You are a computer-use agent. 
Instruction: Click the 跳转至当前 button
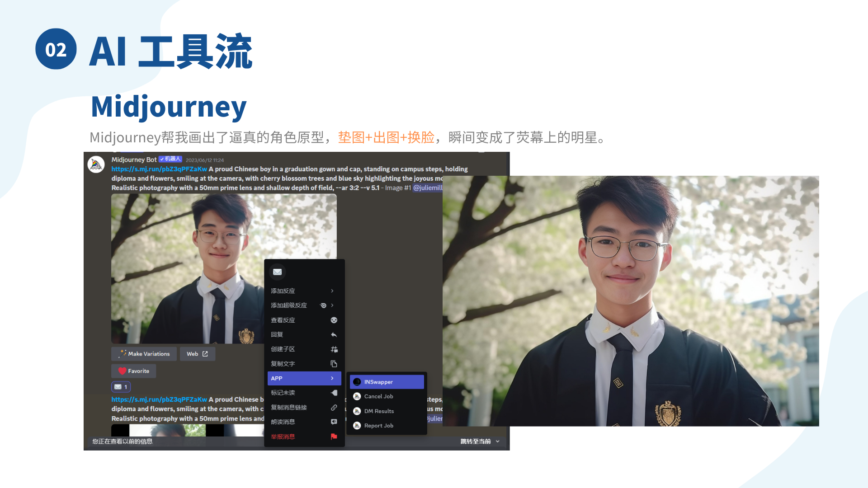pyautogui.click(x=480, y=441)
